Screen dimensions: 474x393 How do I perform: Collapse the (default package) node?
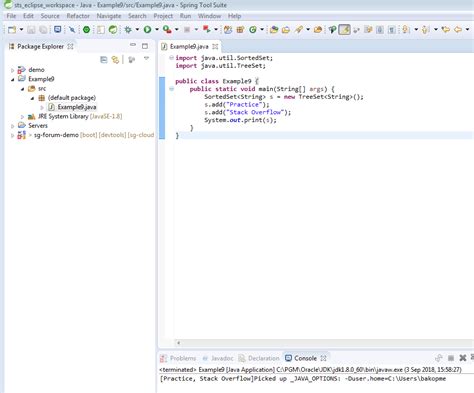pos(32,98)
